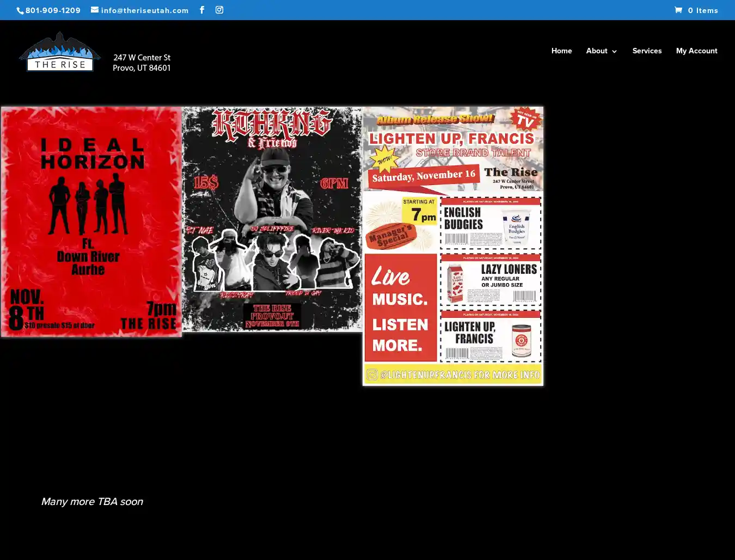Click the Facebook icon in top bar

tap(202, 10)
